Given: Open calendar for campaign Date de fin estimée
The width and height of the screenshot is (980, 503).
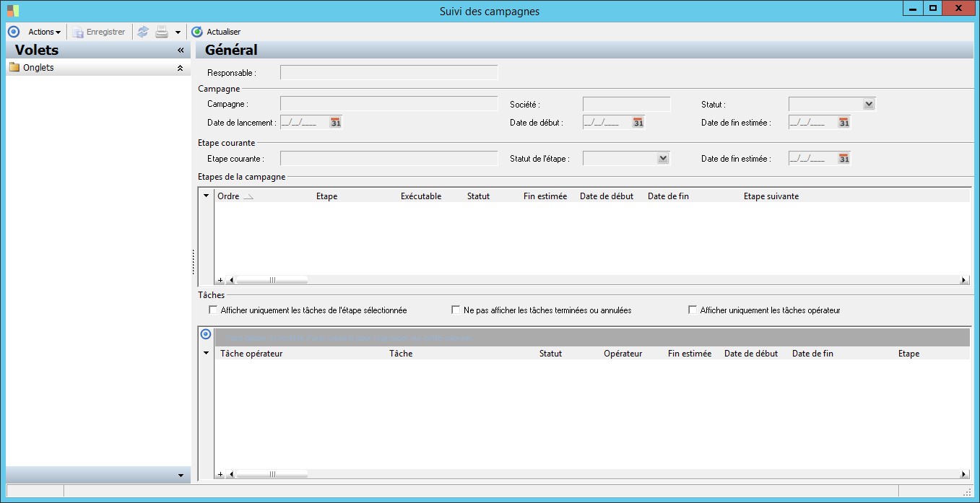Looking at the screenshot, I should [x=844, y=122].
